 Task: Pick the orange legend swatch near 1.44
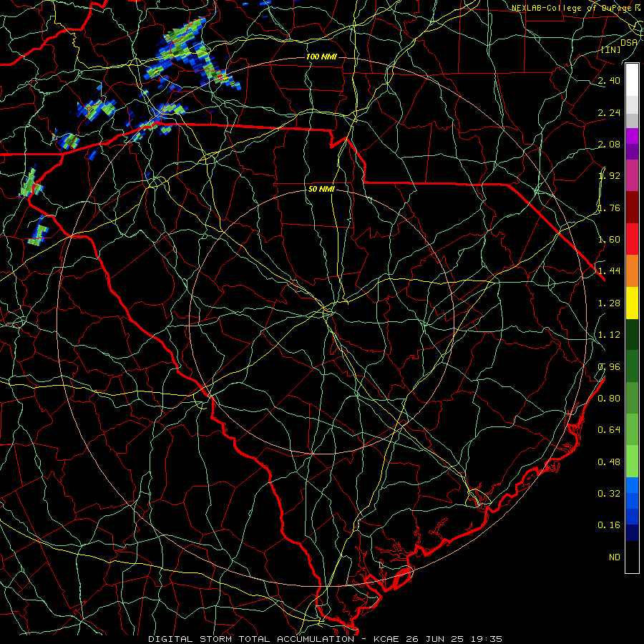coord(632,271)
